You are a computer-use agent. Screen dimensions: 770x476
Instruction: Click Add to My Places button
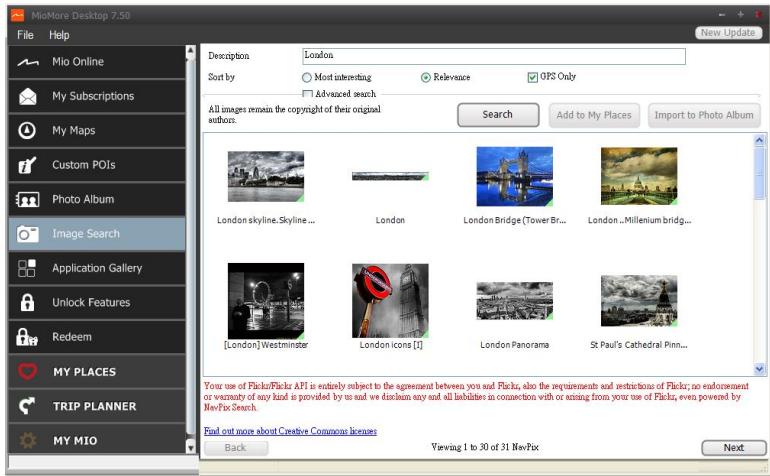[594, 115]
